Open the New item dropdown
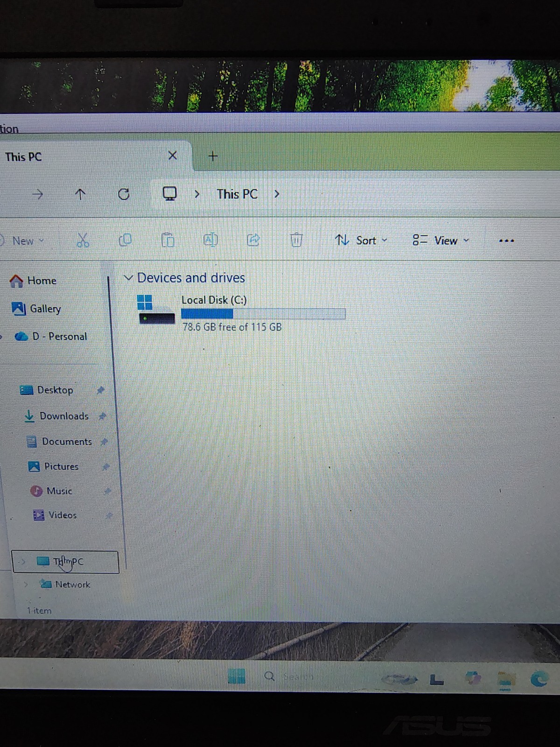The width and height of the screenshot is (560, 747). pyautogui.click(x=22, y=241)
